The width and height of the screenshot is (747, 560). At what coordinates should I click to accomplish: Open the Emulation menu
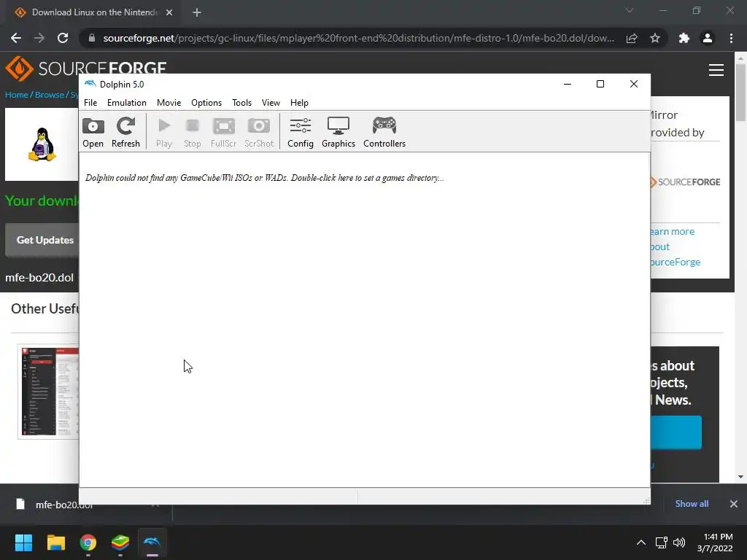click(127, 102)
